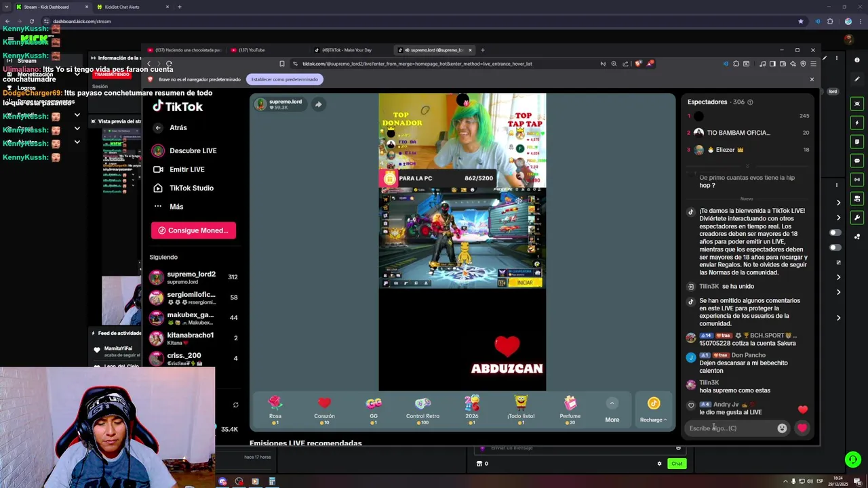Image resolution: width=868 pixels, height=488 pixels.
Task: Open Descubre LIVE in TikTok sidebar
Action: click(184, 150)
